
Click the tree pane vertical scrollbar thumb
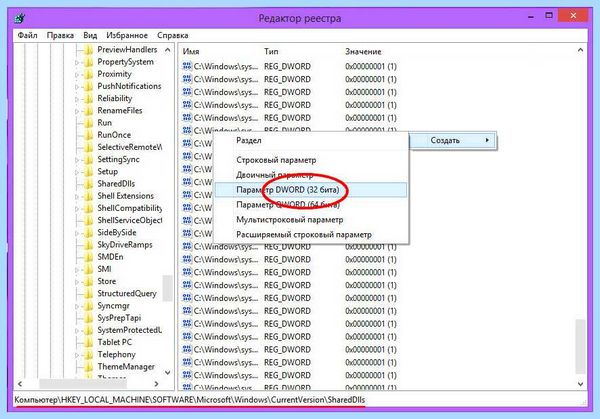point(168,288)
